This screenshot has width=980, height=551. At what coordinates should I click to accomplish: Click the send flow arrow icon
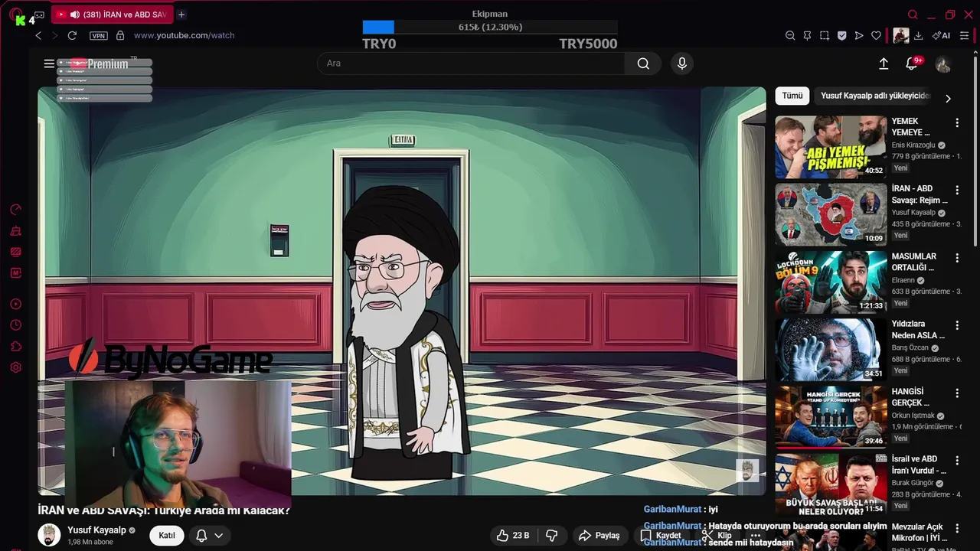(859, 35)
